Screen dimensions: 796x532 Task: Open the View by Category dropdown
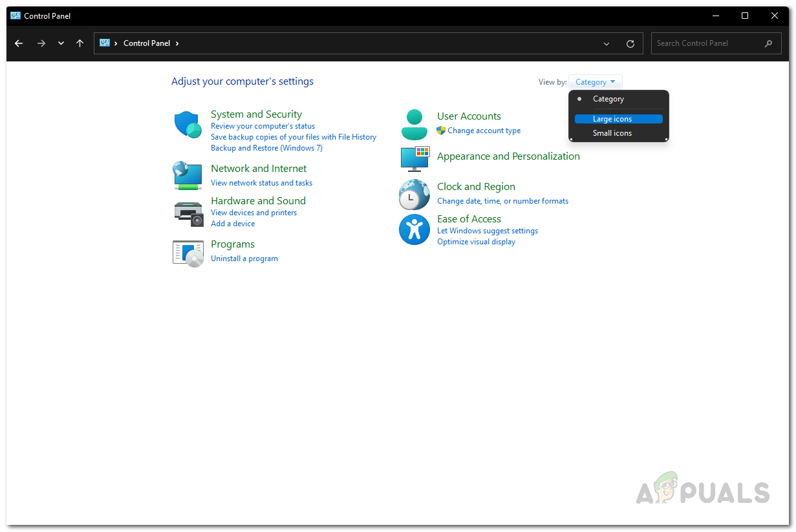click(x=595, y=82)
